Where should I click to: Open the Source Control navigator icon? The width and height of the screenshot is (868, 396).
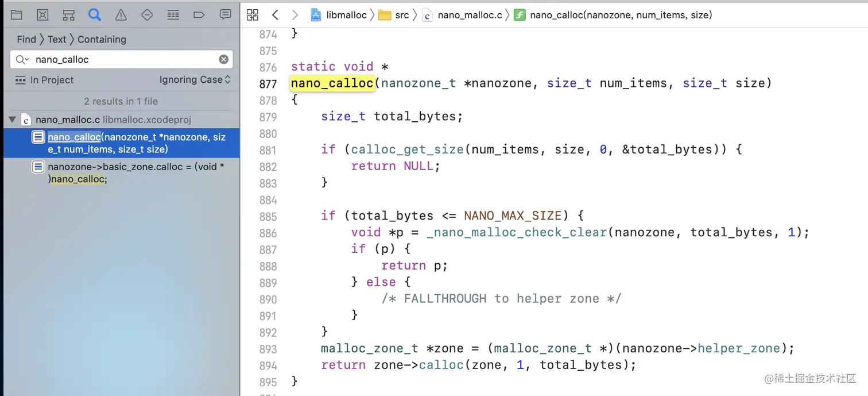coord(42,15)
